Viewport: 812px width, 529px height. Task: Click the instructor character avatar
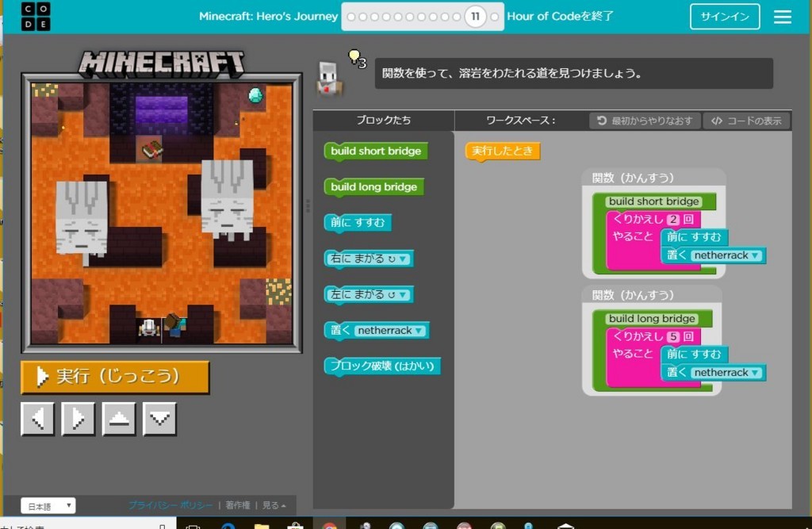[x=329, y=79]
